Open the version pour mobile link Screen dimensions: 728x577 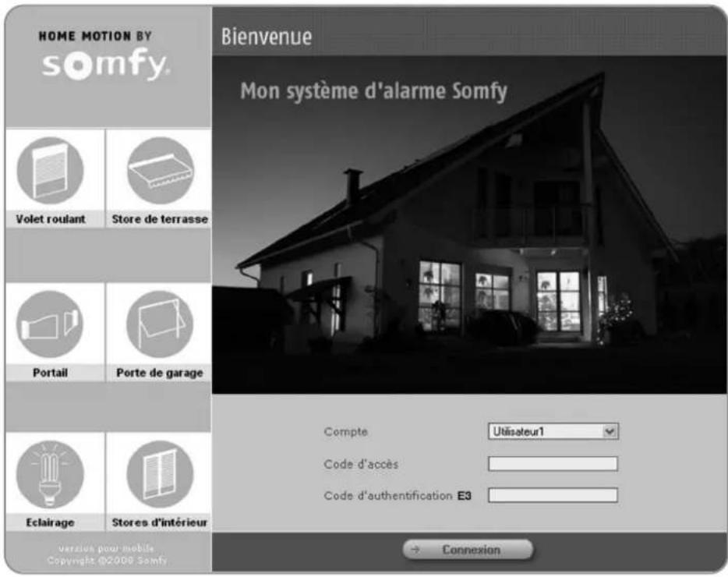pyautogui.click(x=106, y=549)
